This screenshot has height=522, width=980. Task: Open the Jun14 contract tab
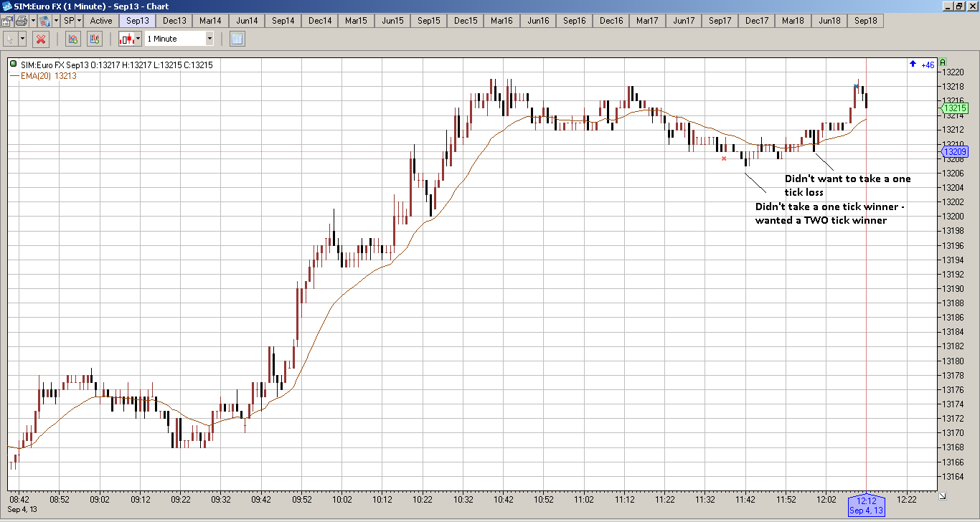tap(247, 21)
